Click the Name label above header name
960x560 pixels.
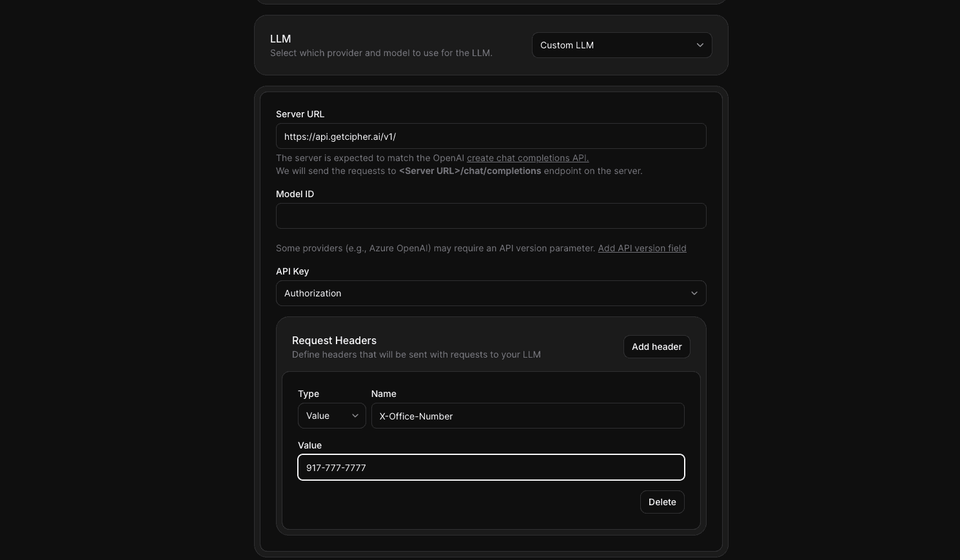pos(384,394)
